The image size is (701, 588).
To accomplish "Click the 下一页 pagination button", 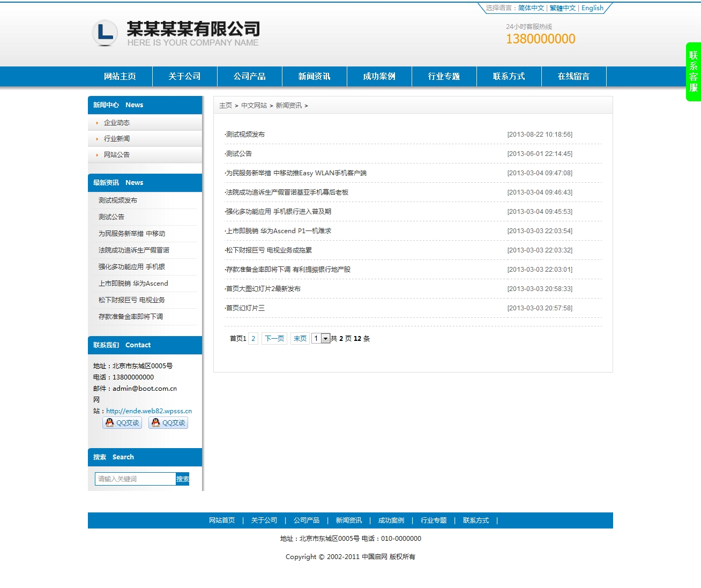I will pyautogui.click(x=274, y=339).
